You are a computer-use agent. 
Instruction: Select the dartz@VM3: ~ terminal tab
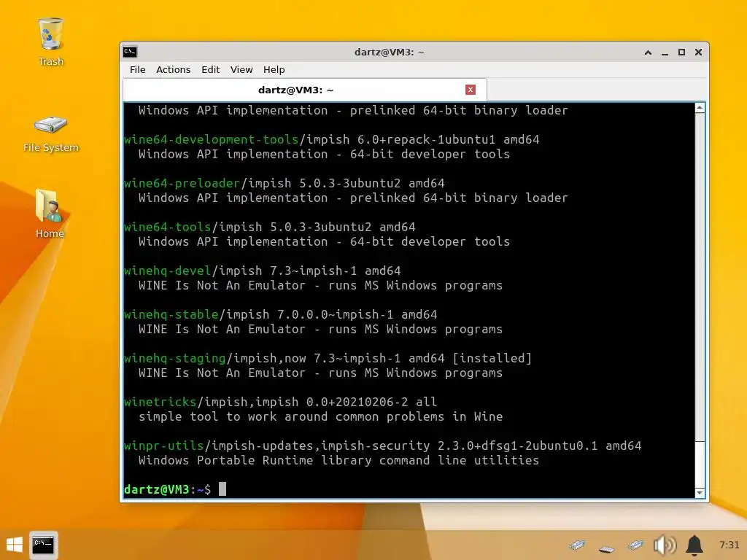pyautogui.click(x=305, y=90)
